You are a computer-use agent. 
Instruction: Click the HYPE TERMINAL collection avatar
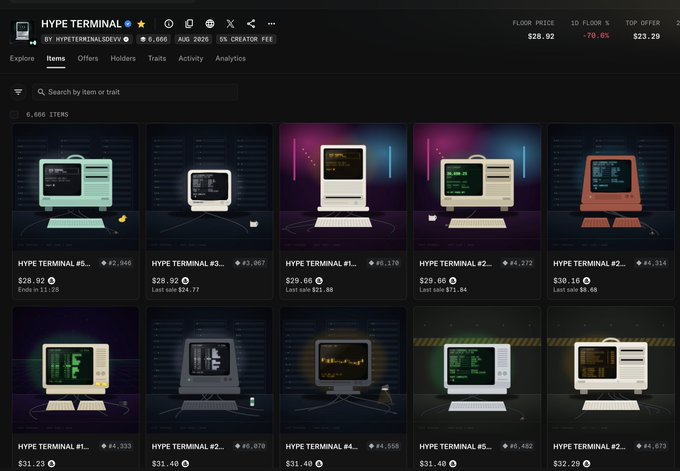pos(22,31)
